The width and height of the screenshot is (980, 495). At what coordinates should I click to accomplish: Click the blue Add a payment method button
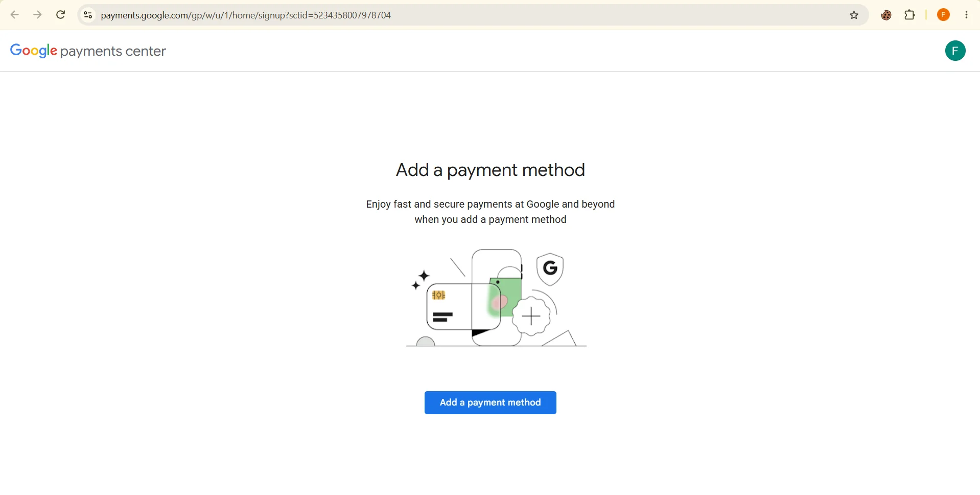[x=490, y=403]
